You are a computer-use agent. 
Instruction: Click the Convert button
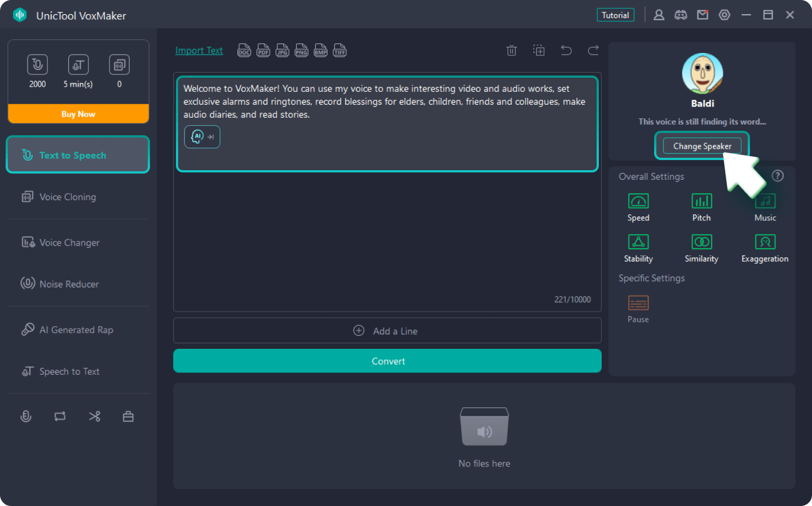(x=387, y=361)
